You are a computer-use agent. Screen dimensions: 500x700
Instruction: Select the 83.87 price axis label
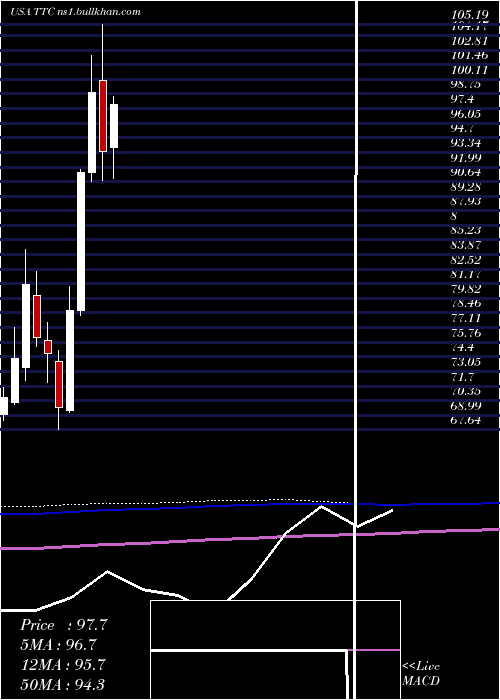(x=466, y=245)
